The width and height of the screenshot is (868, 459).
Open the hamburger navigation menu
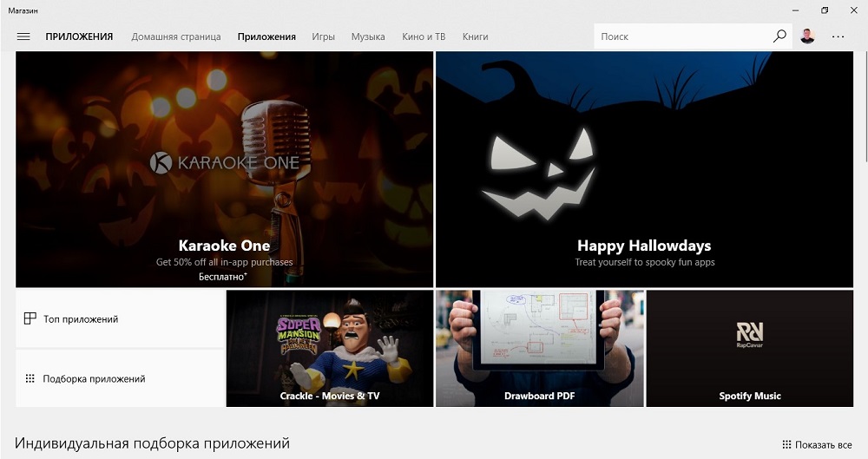coord(23,36)
